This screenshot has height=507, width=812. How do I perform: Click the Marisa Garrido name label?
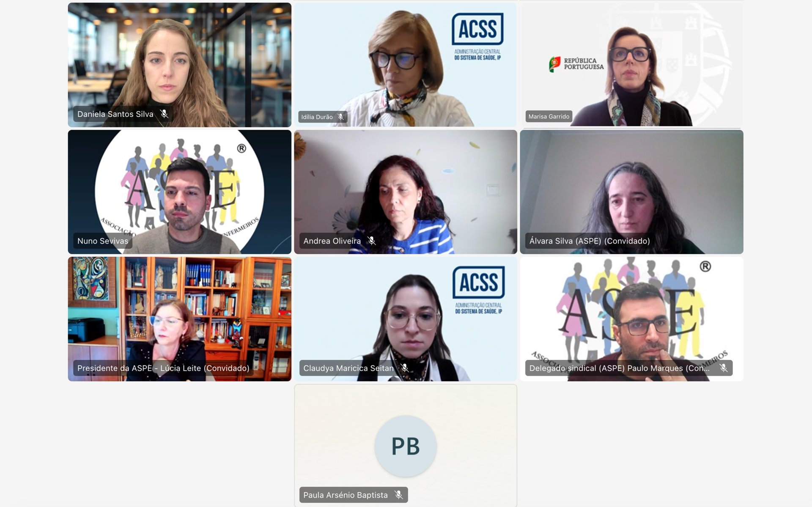click(x=549, y=116)
